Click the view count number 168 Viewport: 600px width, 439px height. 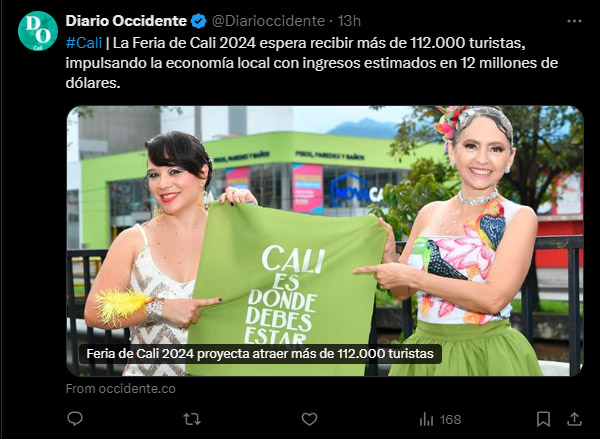450,420
